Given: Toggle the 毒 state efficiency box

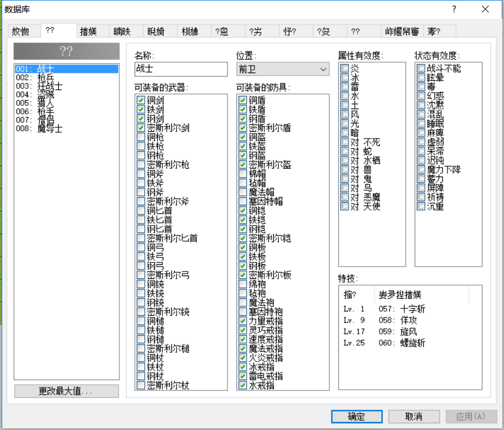Looking at the screenshot, I should coord(421,87).
